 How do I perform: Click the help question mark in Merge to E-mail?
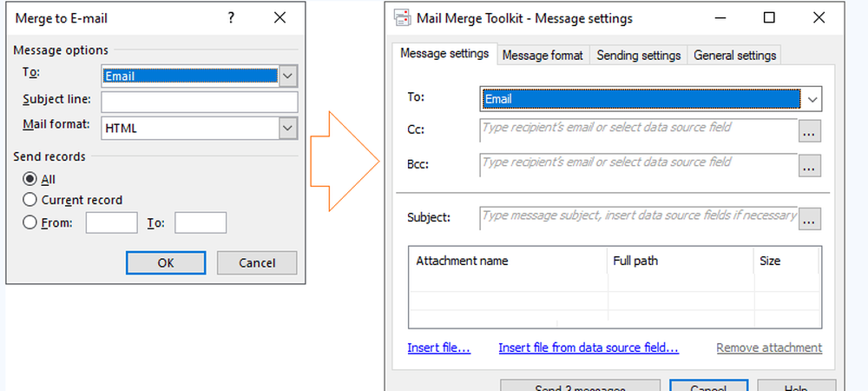[231, 18]
